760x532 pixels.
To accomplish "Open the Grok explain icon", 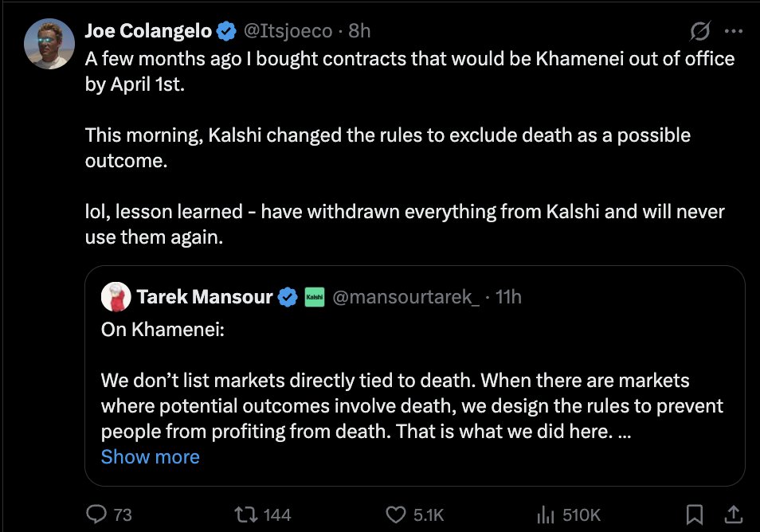I will tap(700, 31).
